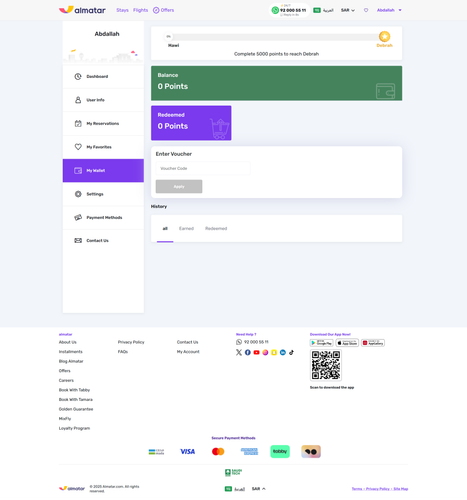Click the green Balance points card
Viewport: 467px width, 500px height.
coord(276,83)
